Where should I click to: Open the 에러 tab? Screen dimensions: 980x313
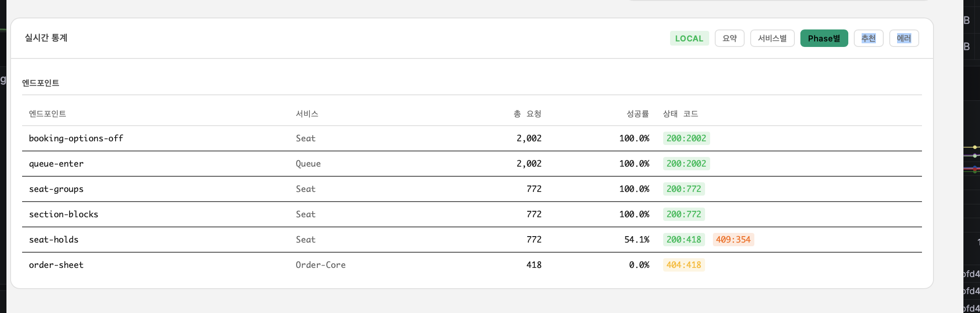(904, 38)
